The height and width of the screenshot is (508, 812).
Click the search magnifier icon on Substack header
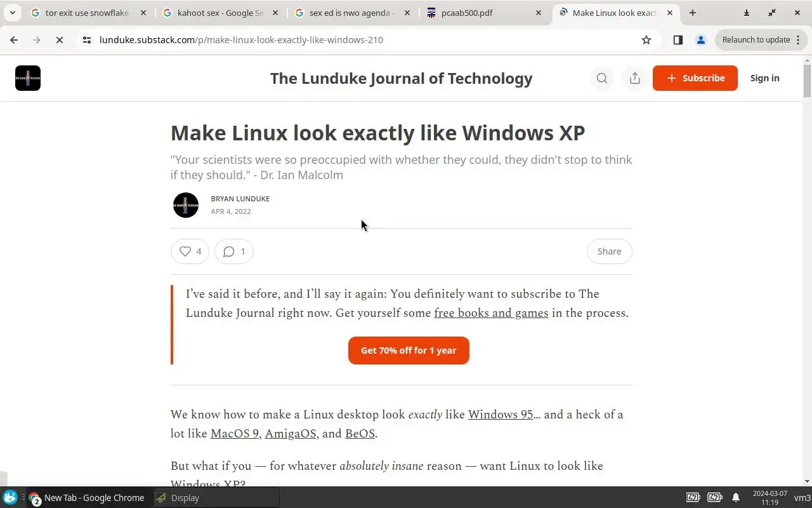601,78
